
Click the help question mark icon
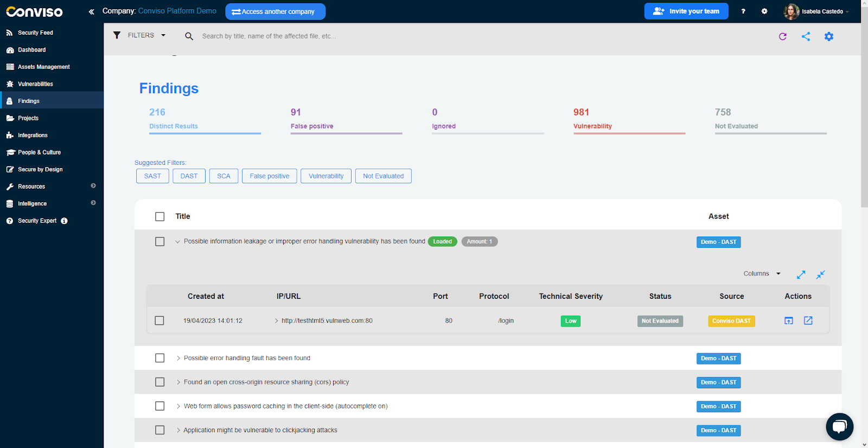743,11
